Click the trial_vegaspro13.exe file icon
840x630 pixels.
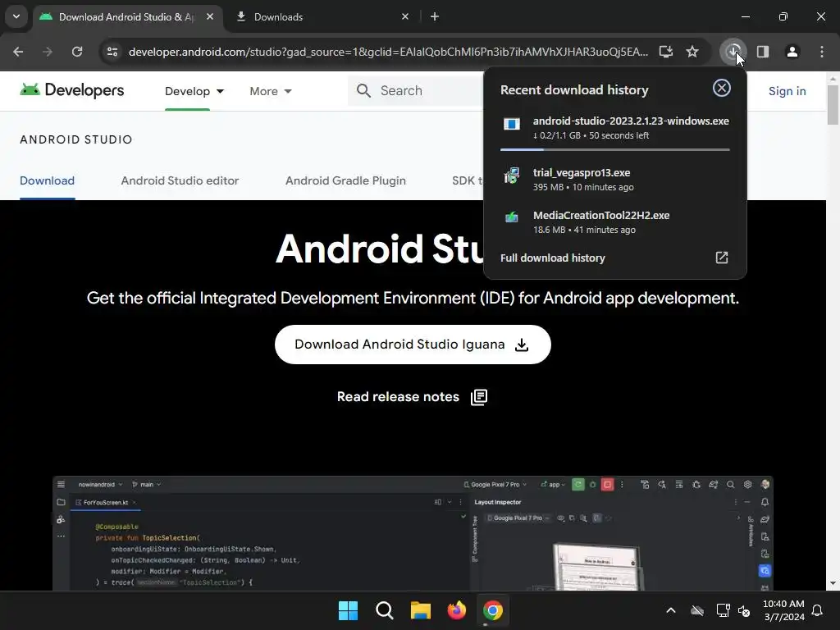coord(512,176)
